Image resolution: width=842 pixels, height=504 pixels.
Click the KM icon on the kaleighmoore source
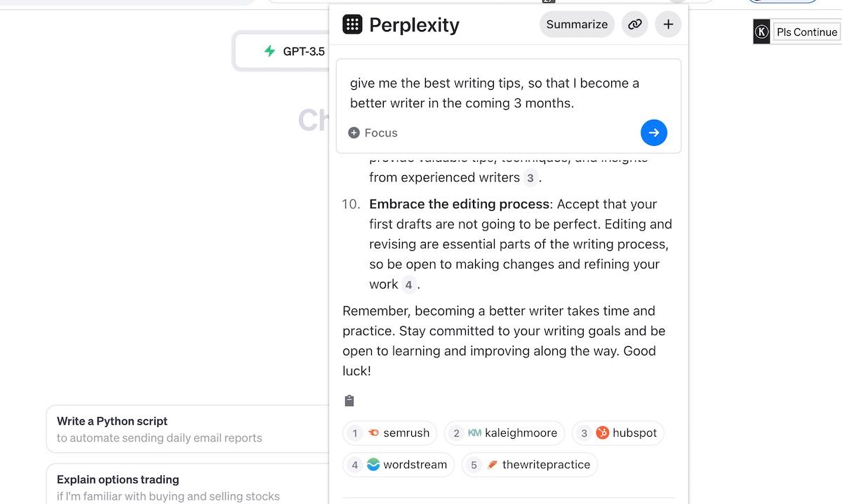[x=474, y=433]
